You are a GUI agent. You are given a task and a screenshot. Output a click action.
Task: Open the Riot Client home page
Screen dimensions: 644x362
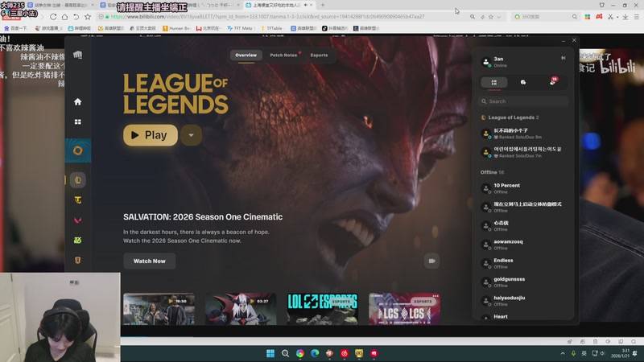click(77, 102)
